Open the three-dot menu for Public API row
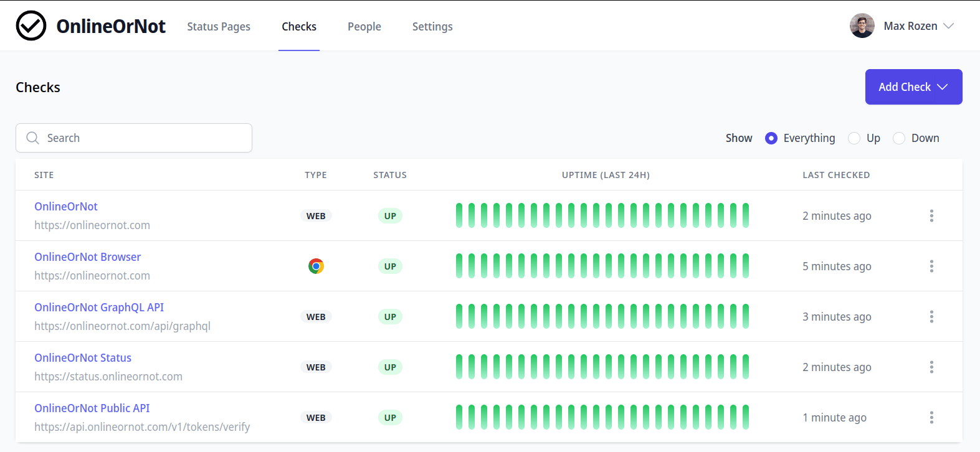This screenshot has width=980, height=452. coord(931,417)
